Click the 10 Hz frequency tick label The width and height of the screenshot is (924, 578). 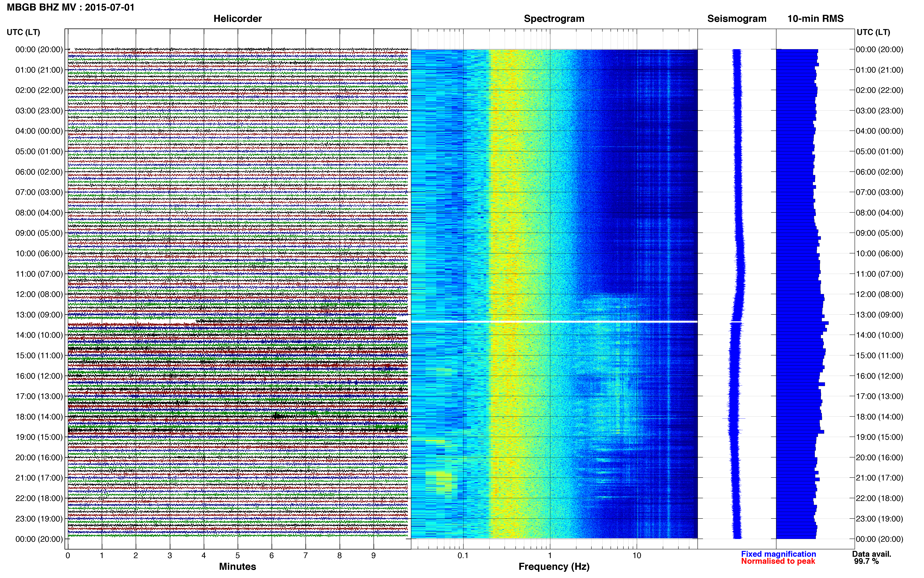pyautogui.click(x=637, y=555)
